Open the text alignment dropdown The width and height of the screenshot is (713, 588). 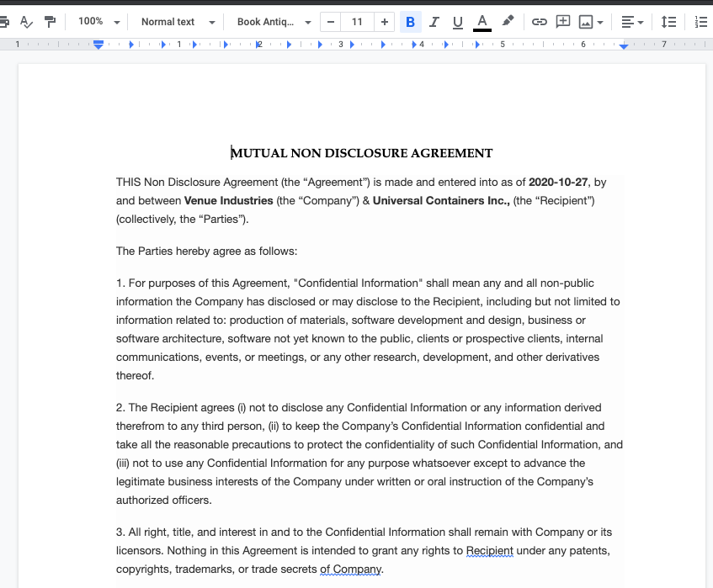pyautogui.click(x=632, y=22)
